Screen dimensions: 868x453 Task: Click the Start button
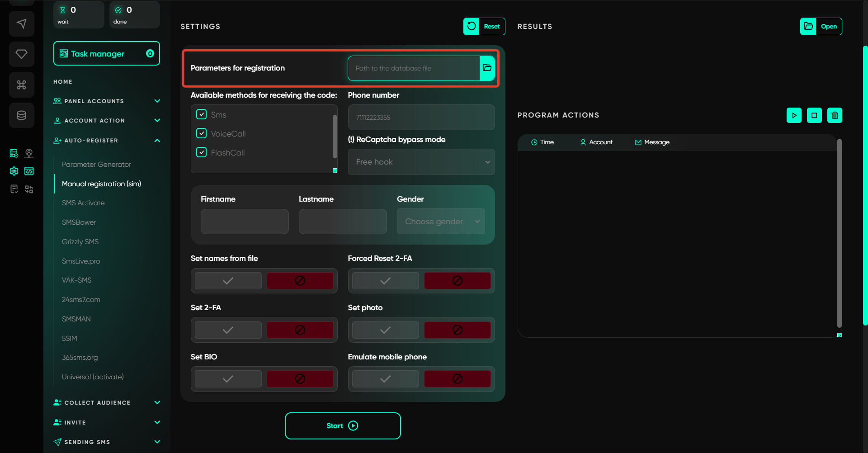[342, 426]
